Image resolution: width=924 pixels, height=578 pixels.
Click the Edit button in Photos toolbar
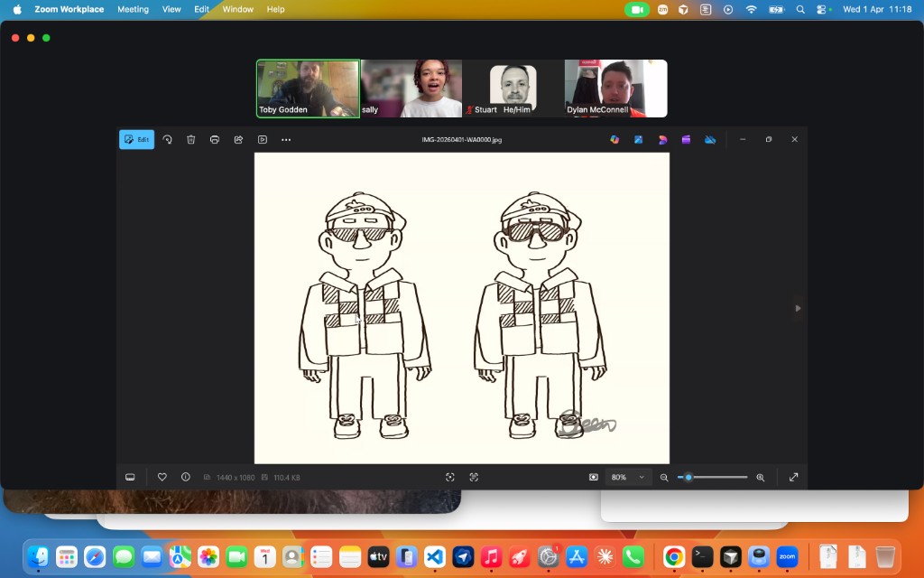(x=137, y=140)
